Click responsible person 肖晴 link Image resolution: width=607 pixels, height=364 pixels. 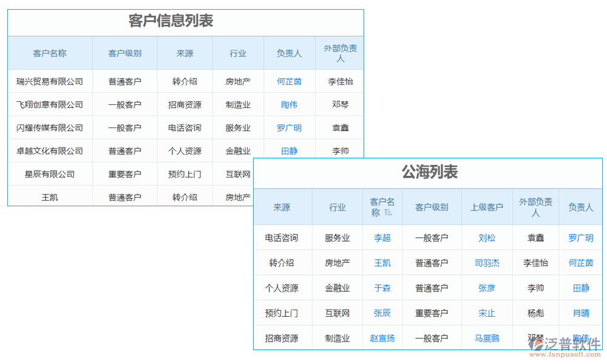580,312
